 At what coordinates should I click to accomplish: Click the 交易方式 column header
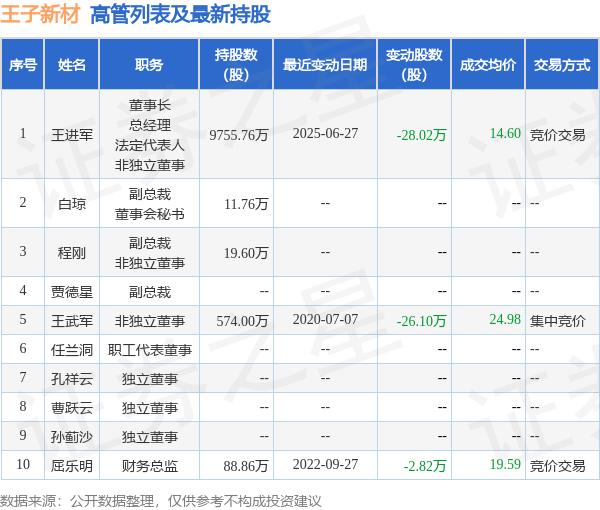(x=562, y=65)
